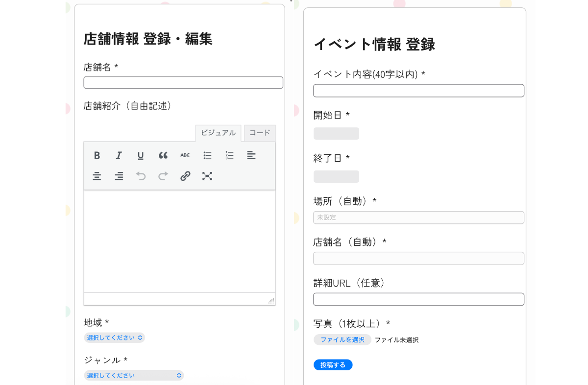Switch to the コード tab
This screenshot has width=588, height=385.
(x=259, y=133)
